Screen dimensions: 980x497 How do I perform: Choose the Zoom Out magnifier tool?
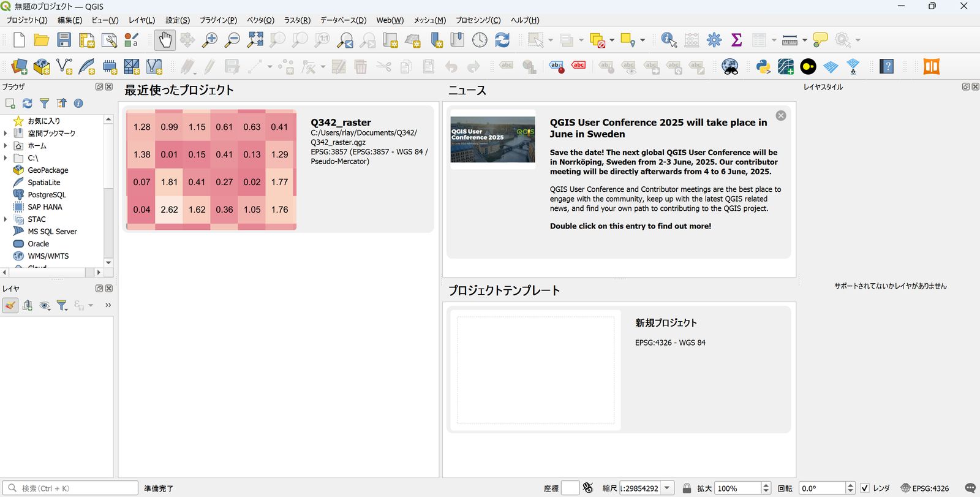point(232,40)
